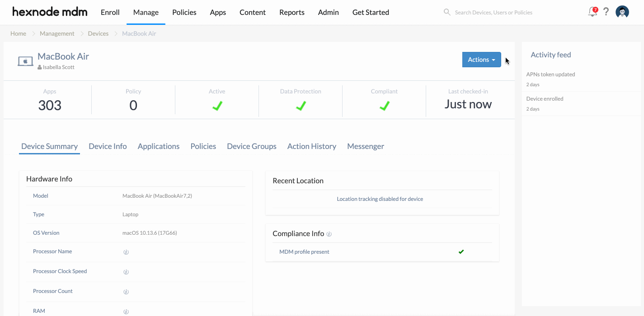The image size is (644, 316).
Task: Switch to the Policies device tab
Action: point(203,146)
